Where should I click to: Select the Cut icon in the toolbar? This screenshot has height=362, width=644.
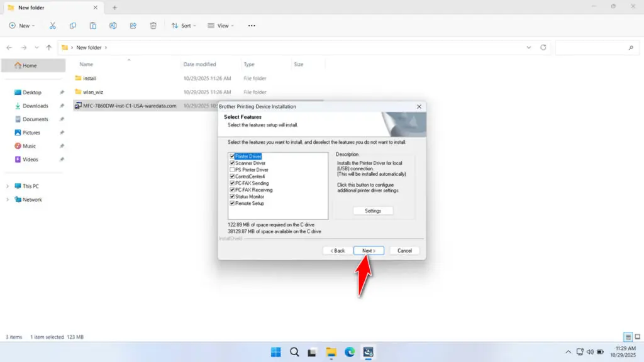(53, 25)
